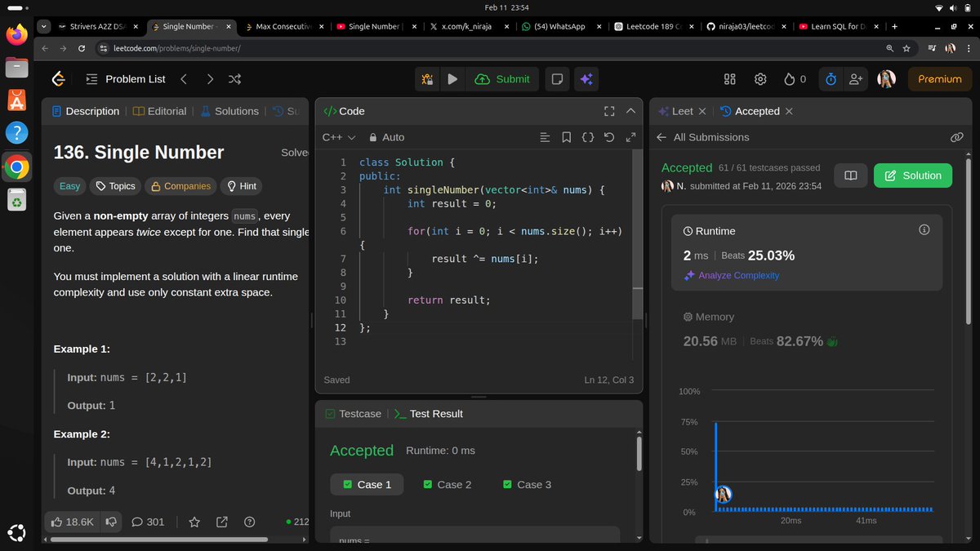
Task: Open a new browser tab
Action: click(x=894, y=26)
